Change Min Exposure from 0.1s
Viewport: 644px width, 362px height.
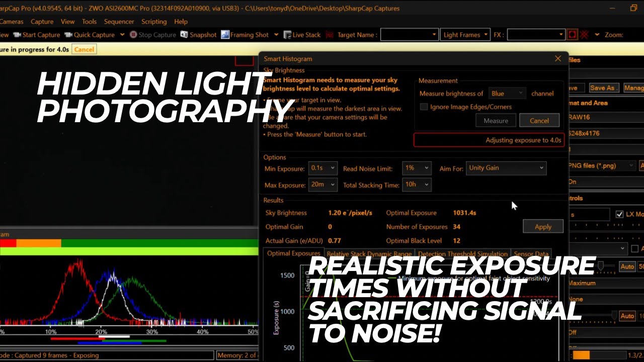(x=323, y=168)
